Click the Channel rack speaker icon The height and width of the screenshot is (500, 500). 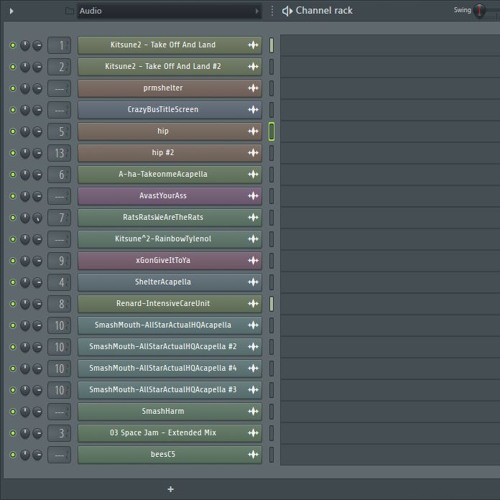point(287,11)
